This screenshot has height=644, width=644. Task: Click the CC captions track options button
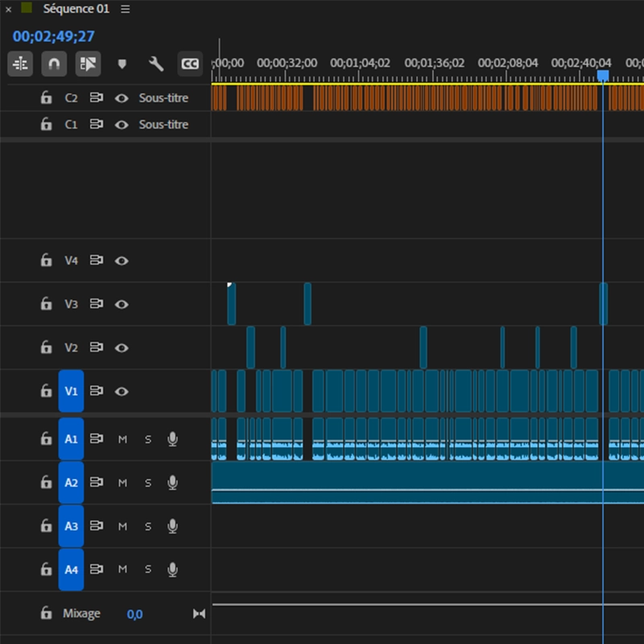point(190,64)
